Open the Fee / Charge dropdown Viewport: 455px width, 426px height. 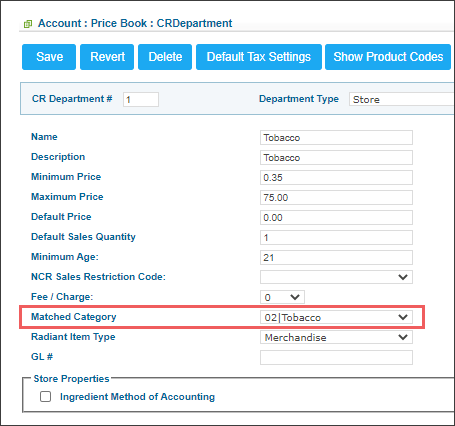click(282, 297)
